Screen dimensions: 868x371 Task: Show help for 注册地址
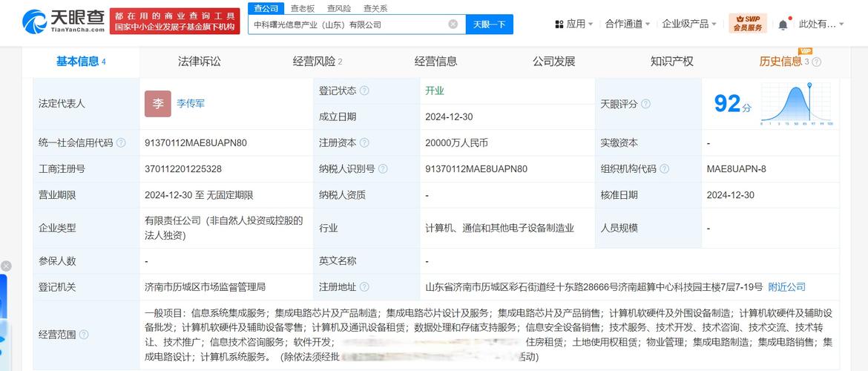pos(364,287)
